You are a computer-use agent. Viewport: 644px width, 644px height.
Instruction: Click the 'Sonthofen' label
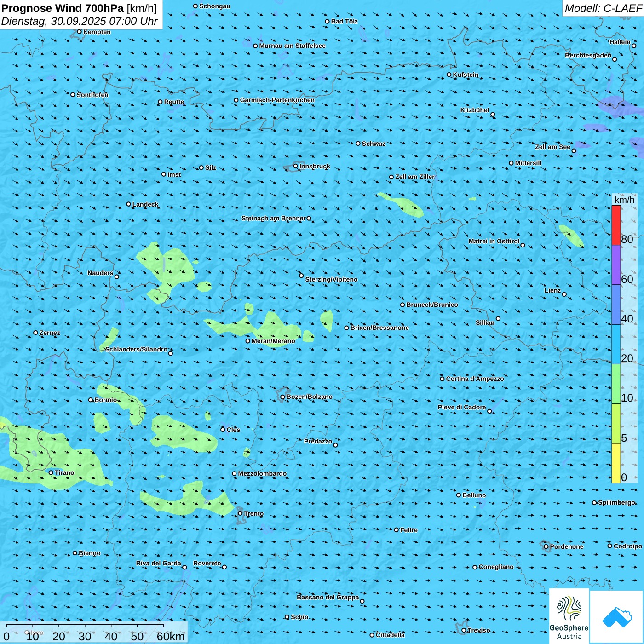click(92, 95)
